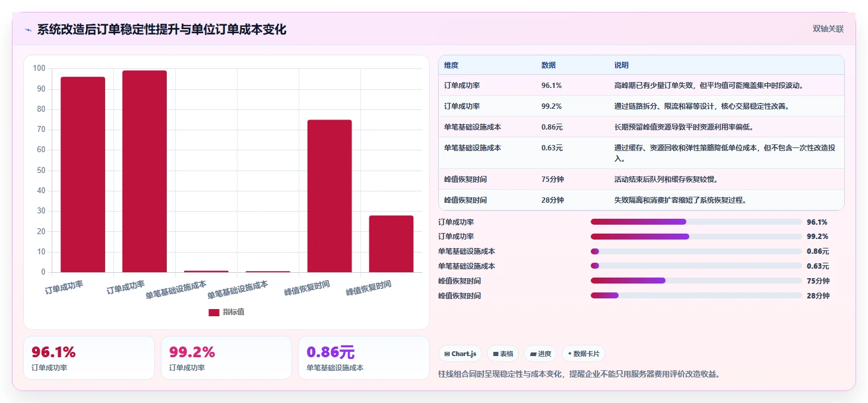The image size is (868, 403).
Task: Toggle the 指标值 legend label
Action: point(233,312)
